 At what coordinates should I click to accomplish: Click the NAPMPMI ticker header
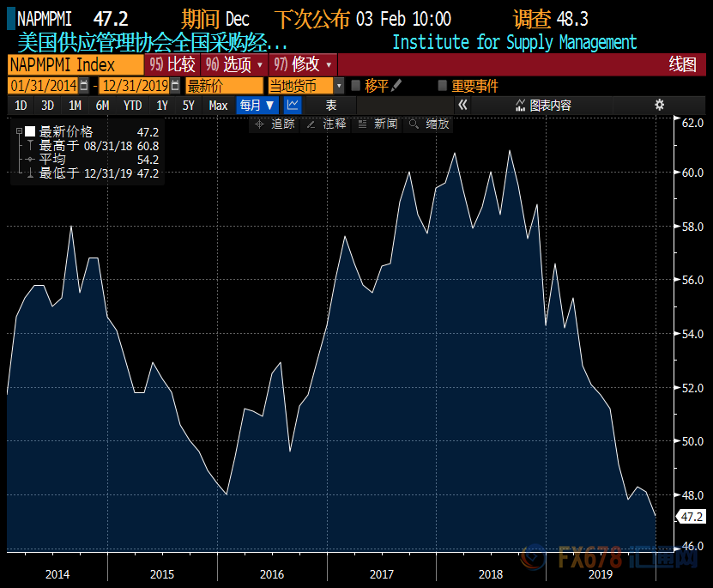(x=45, y=19)
